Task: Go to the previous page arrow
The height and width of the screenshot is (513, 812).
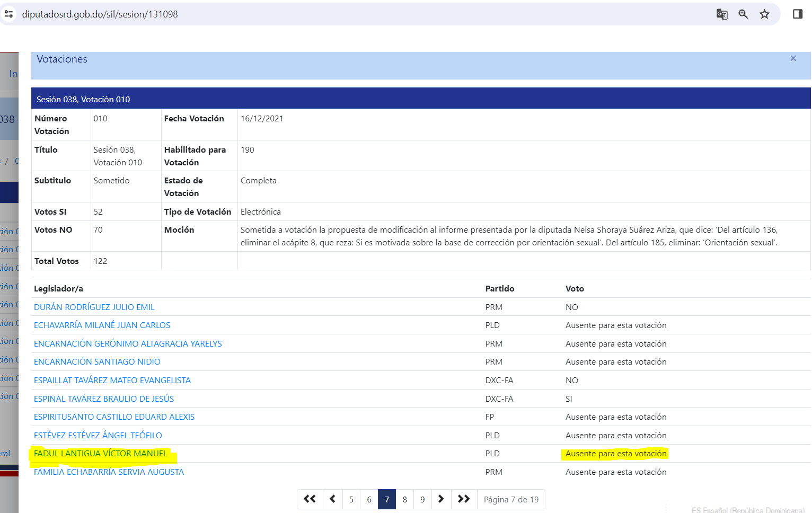Action: coord(333,499)
